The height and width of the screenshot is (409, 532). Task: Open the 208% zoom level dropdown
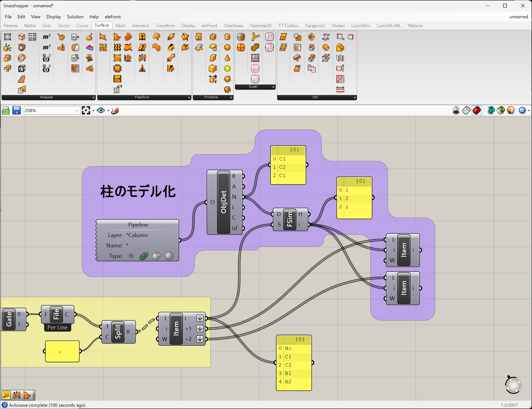(x=77, y=110)
